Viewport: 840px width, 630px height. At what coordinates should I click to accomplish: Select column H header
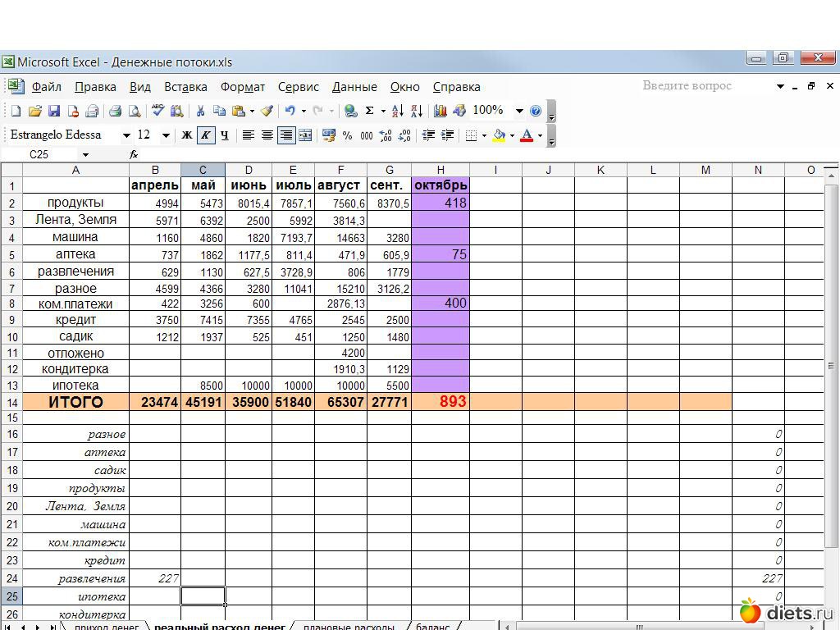click(x=441, y=170)
